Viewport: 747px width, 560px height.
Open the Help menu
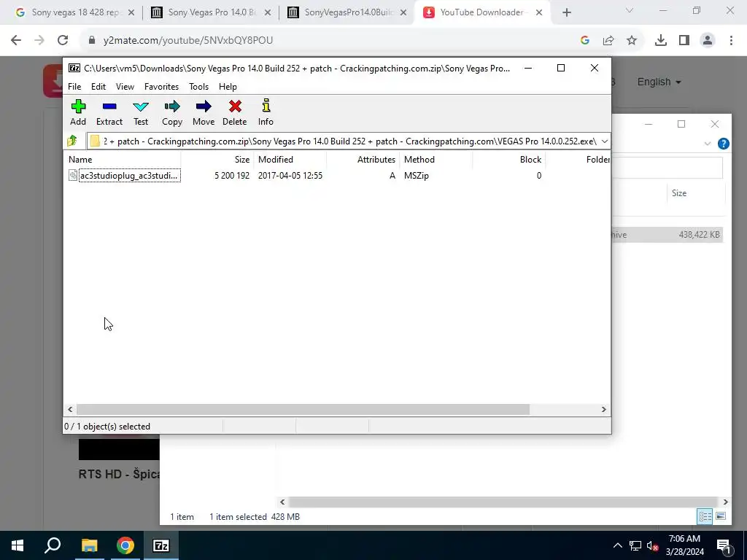click(x=228, y=87)
